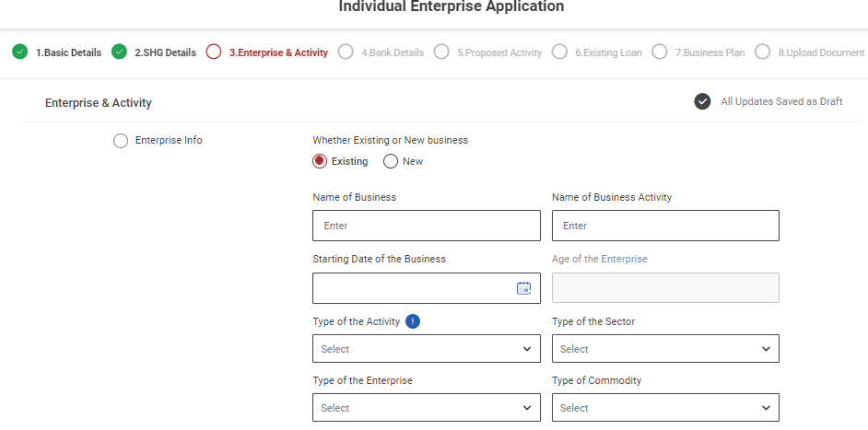Expand the Type of the Enterprise dropdown
Viewport: 868px width, 430px height.
[426, 408]
